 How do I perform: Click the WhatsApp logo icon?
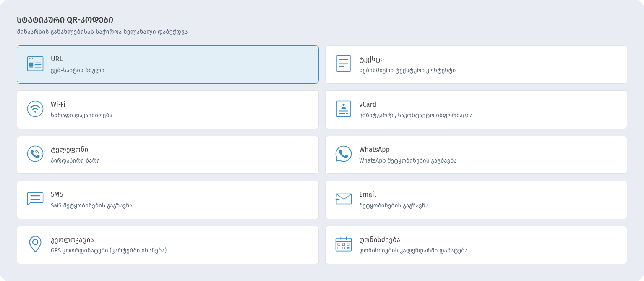344,154
